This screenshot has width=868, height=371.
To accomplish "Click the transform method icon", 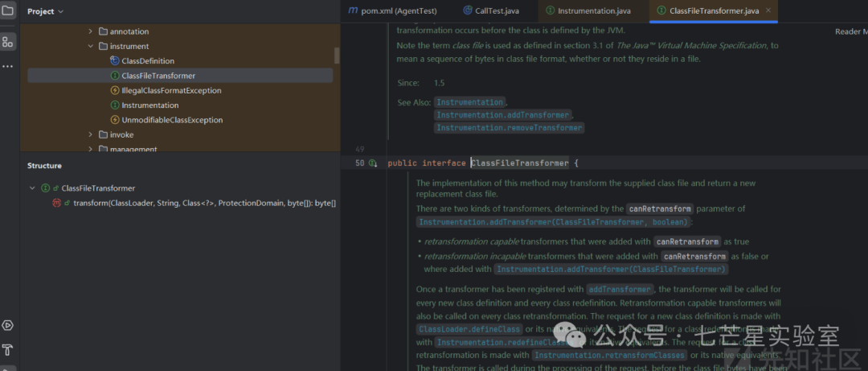I will pos(56,204).
